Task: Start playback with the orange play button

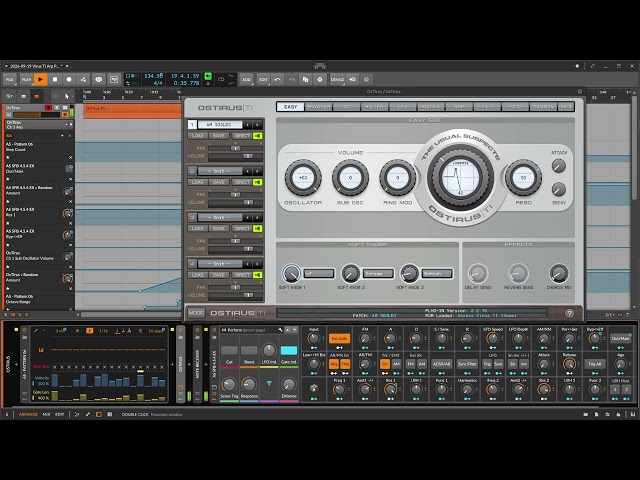Action: (x=40, y=80)
